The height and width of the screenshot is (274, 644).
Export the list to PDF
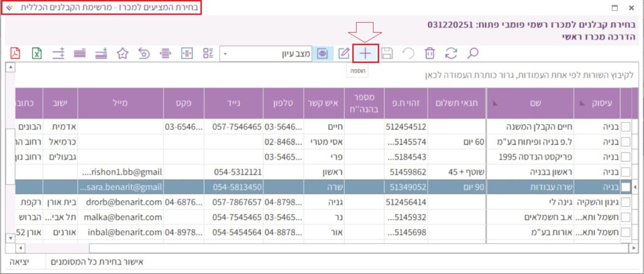point(15,53)
